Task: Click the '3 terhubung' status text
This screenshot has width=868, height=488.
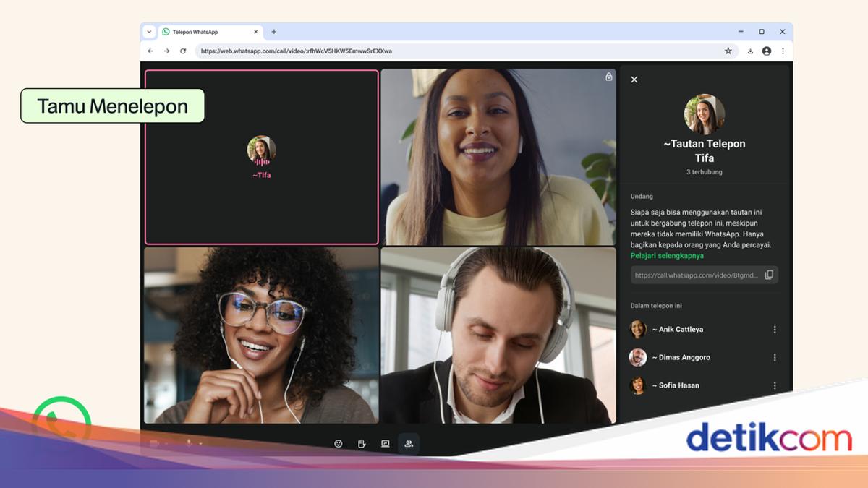Action: 705,172
